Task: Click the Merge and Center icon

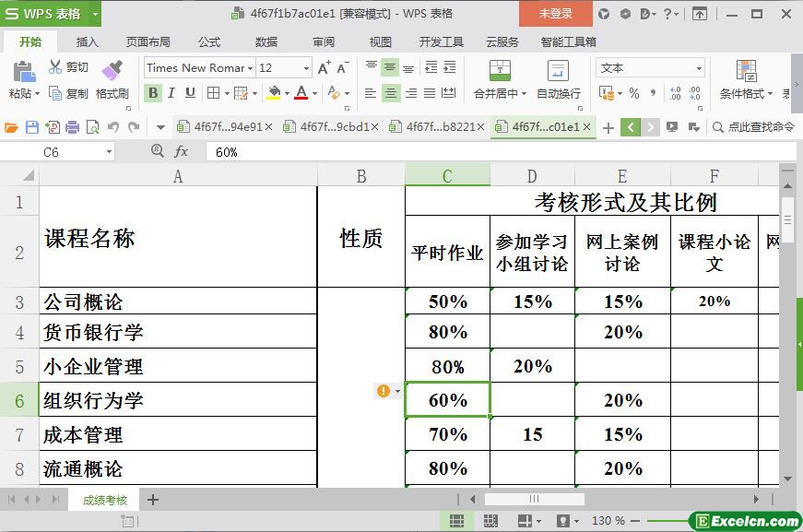Action: click(499, 71)
